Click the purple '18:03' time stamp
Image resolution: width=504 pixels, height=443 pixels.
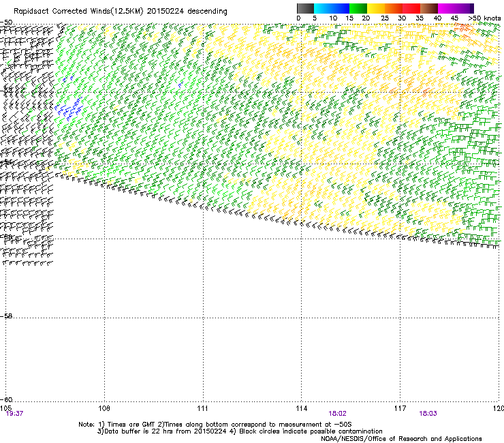coord(428,414)
